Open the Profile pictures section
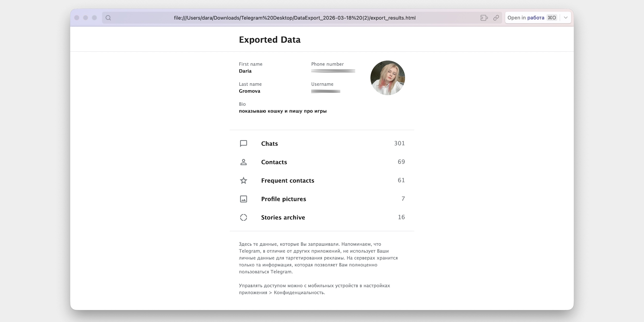 click(283, 199)
